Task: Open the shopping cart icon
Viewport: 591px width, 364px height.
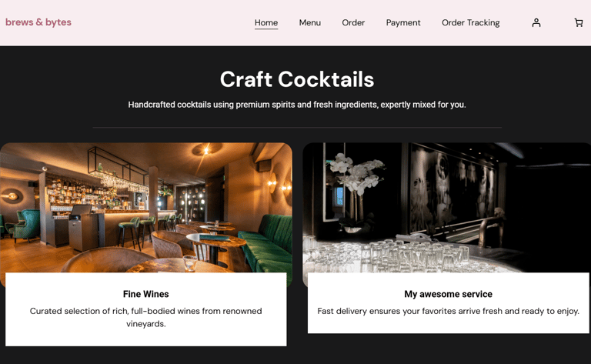Action: click(x=578, y=22)
